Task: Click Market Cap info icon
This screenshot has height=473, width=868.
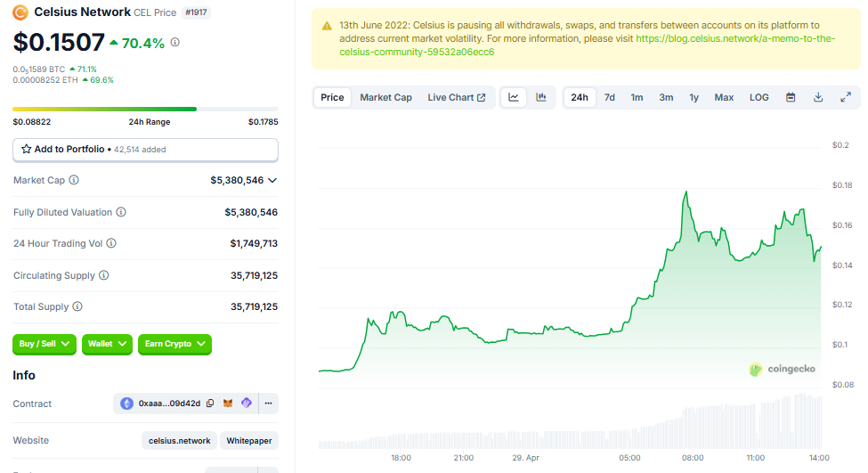Action: (74, 180)
